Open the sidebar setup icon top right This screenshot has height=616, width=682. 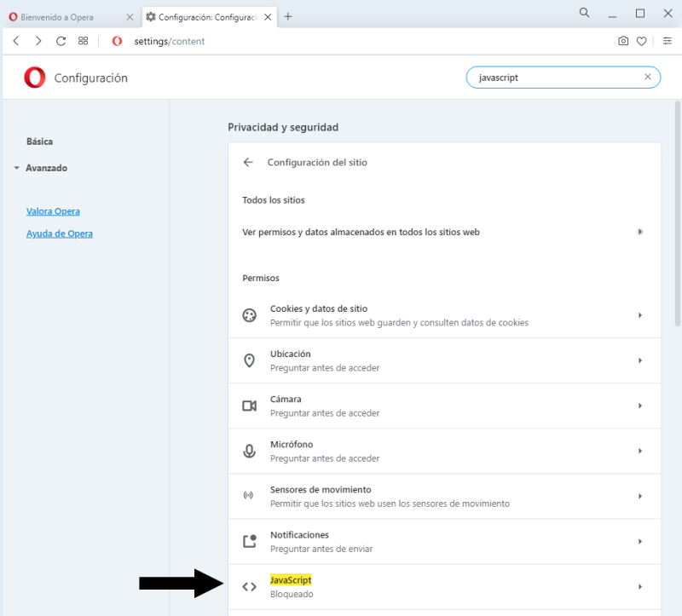tap(668, 40)
